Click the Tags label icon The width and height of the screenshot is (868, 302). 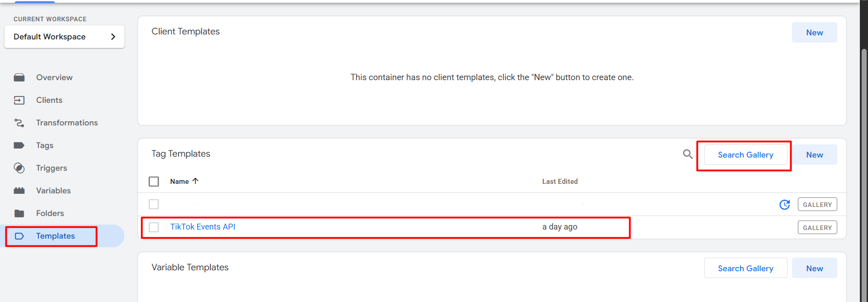pos(19,145)
